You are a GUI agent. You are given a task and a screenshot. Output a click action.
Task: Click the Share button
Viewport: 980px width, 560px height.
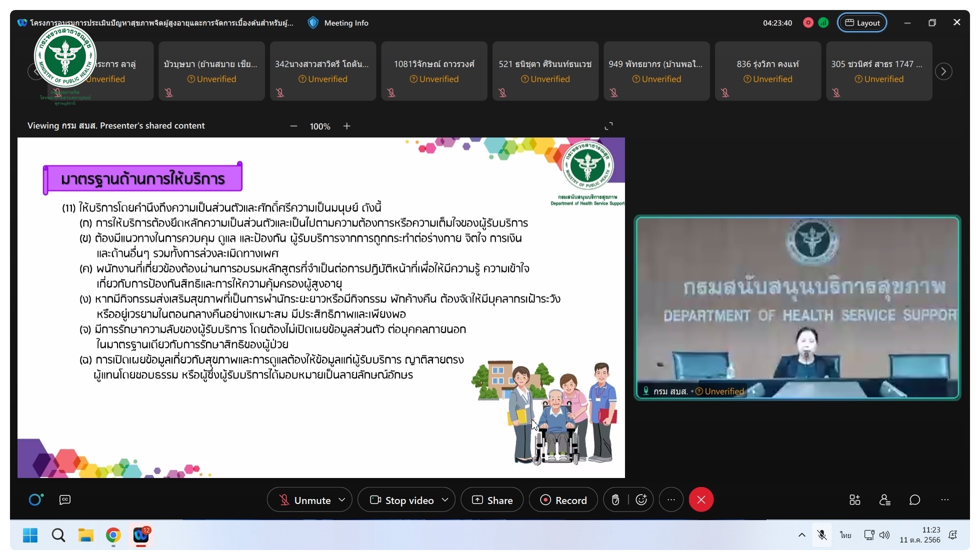point(492,500)
